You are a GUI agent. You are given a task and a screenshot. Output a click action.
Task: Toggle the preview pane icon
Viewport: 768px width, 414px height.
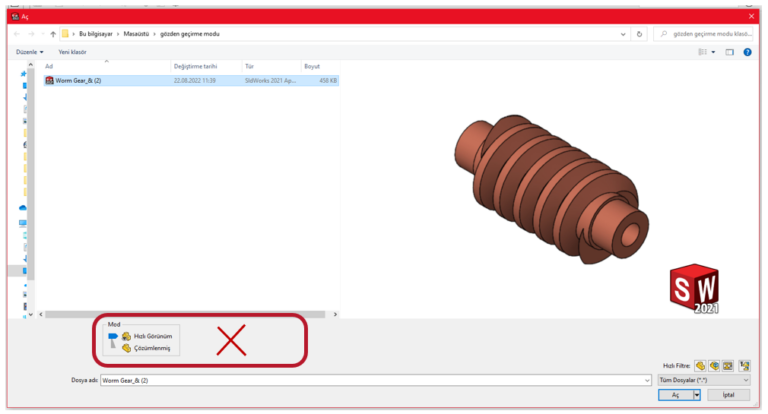tap(730, 51)
